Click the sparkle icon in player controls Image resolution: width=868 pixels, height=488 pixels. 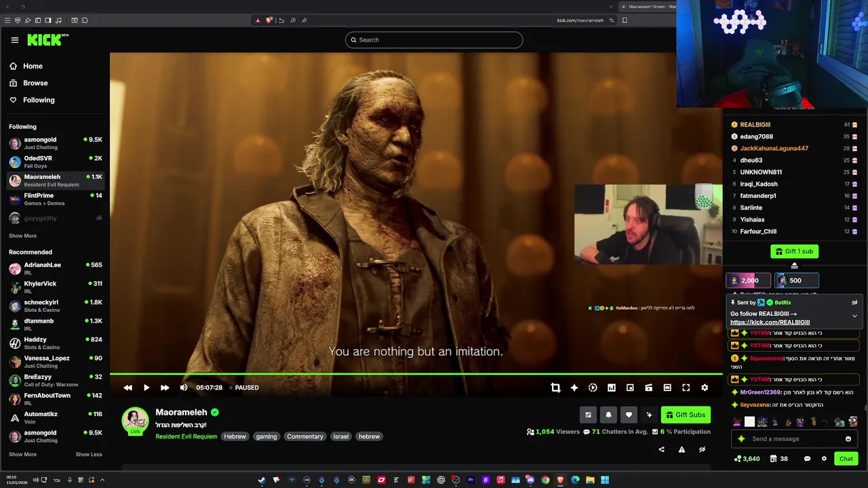click(574, 388)
